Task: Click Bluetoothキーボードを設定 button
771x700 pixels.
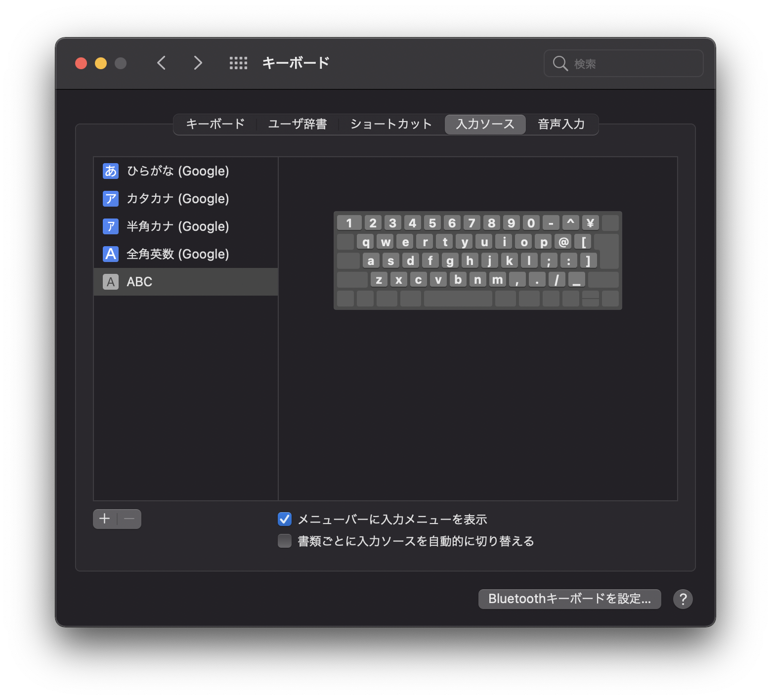Action: [x=569, y=599]
